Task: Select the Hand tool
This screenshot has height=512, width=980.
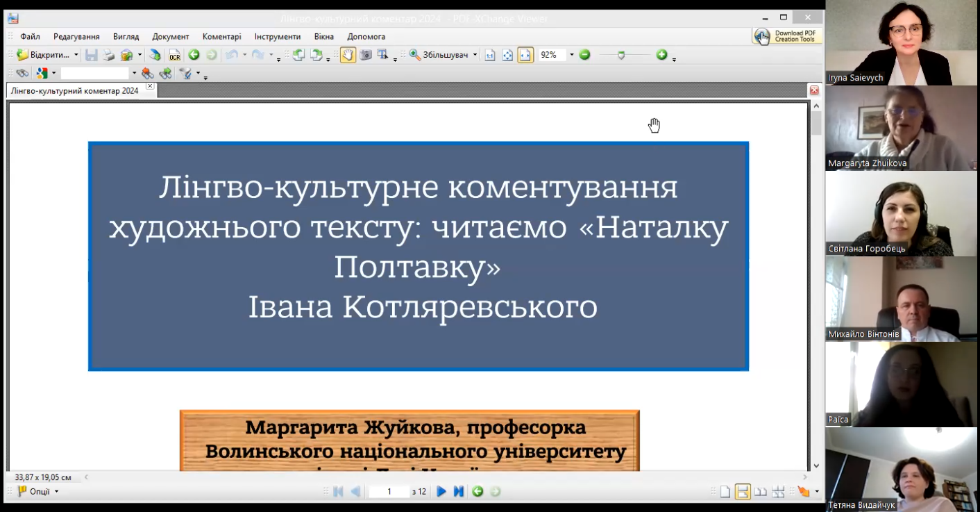Action: click(x=347, y=55)
